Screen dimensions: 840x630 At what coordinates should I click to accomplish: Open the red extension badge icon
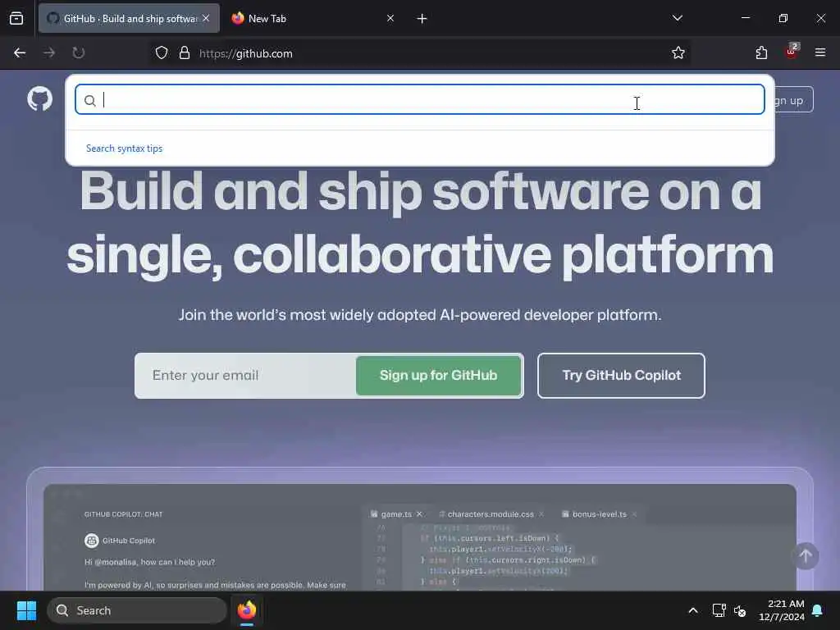coord(792,52)
